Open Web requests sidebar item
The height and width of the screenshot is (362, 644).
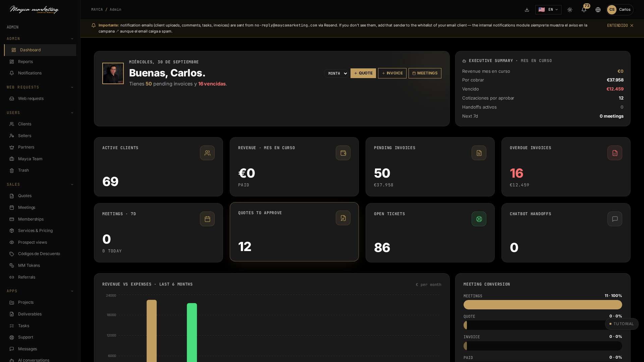(40, 99)
